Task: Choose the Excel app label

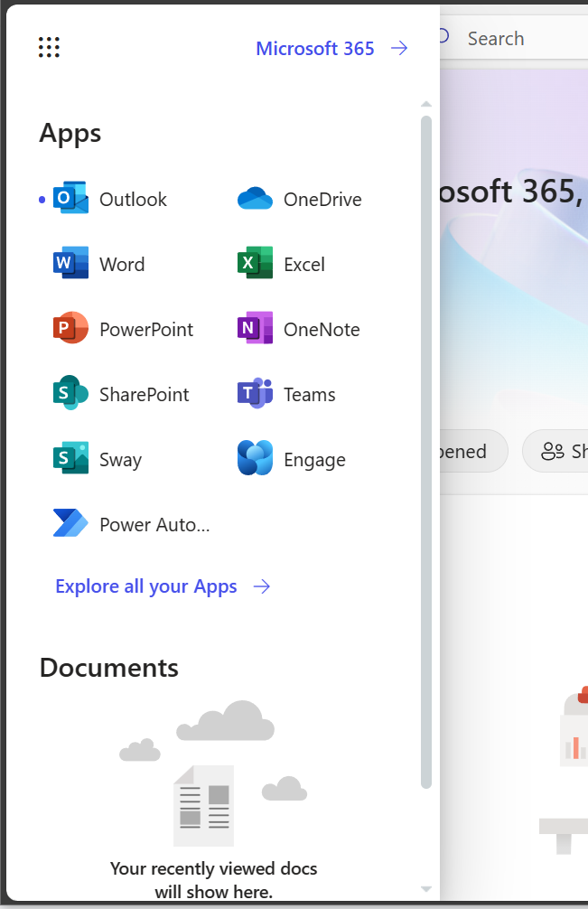Action: [304, 265]
